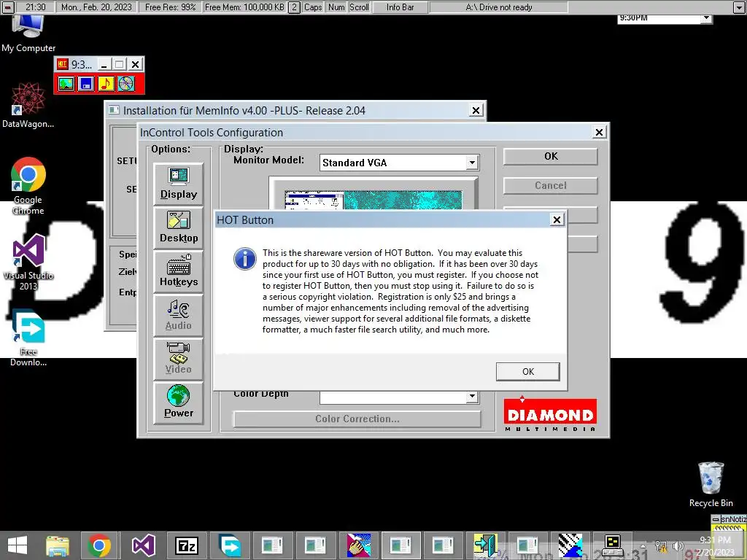This screenshot has height=560, width=747.
Task: Click OK in InControl Tools Configuration
Action: (x=550, y=157)
